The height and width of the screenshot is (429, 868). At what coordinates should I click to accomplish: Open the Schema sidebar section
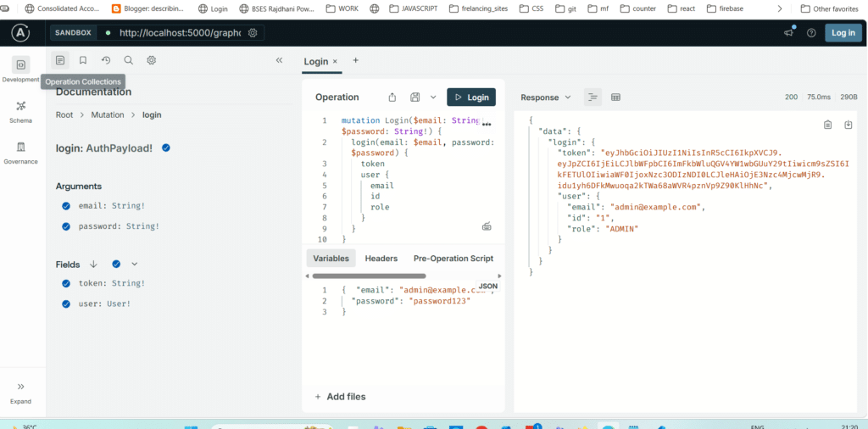(x=20, y=111)
